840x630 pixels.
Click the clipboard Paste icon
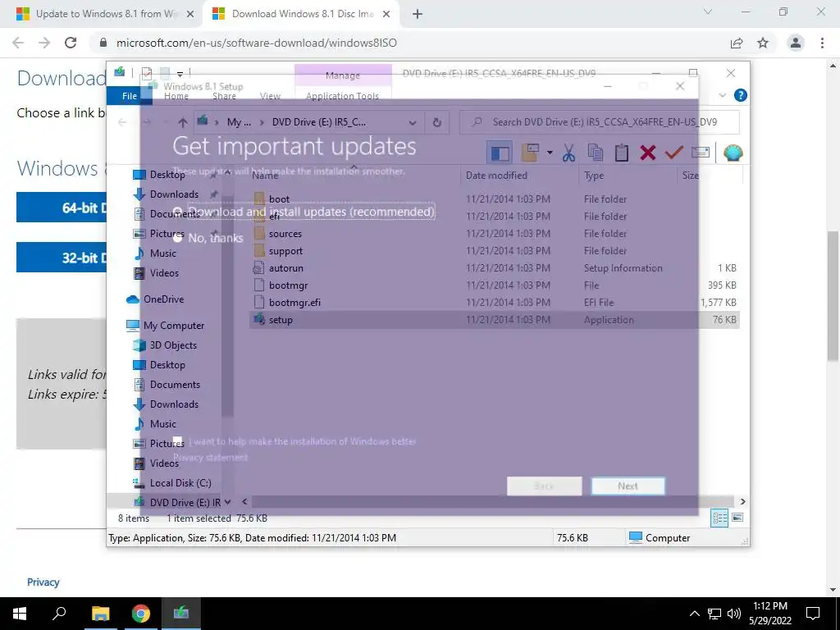[x=622, y=153]
